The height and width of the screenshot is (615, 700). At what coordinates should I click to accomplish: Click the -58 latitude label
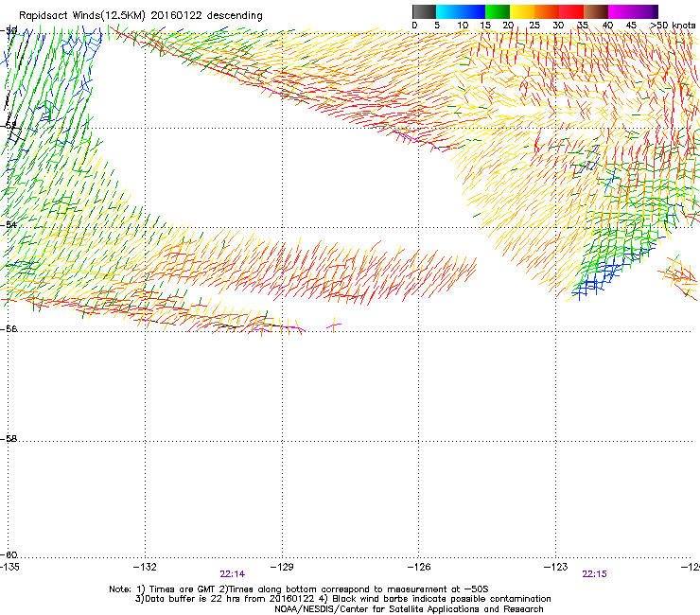(x=9, y=439)
